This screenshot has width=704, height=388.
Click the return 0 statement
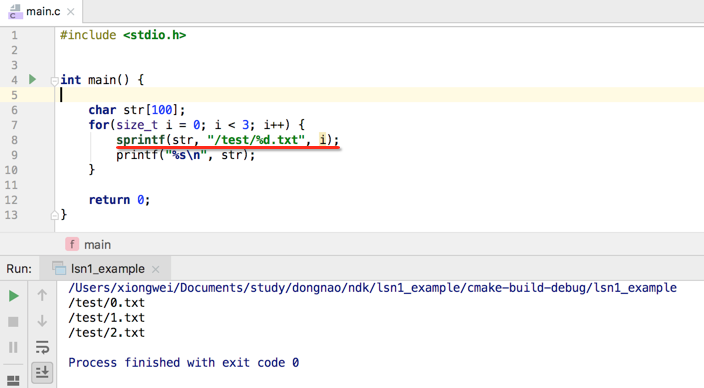pyautogui.click(x=119, y=200)
